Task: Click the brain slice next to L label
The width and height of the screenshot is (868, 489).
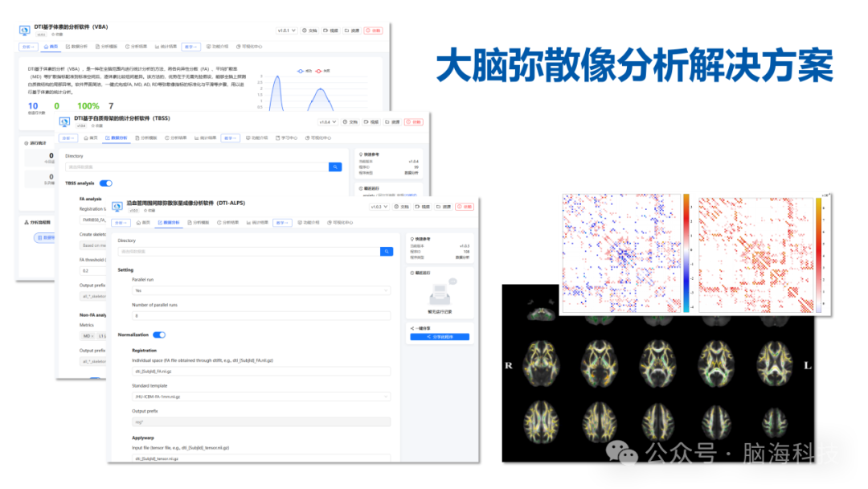Action: [775, 364]
